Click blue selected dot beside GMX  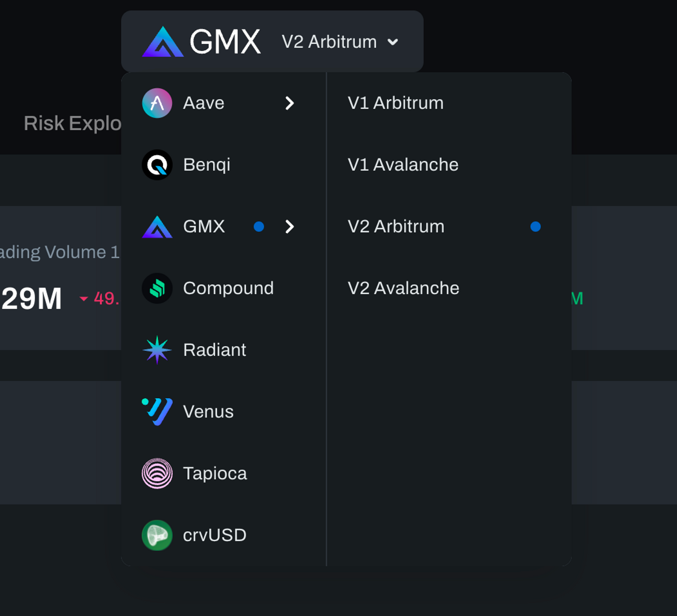click(259, 227)
